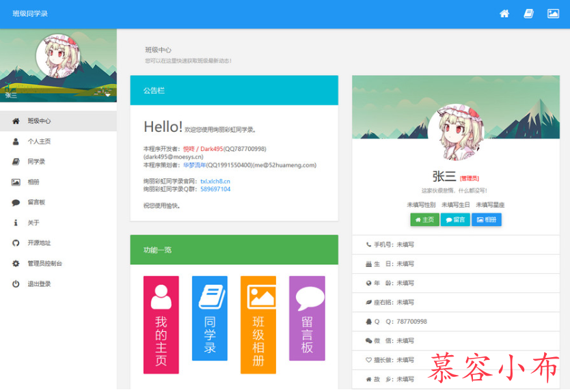Click the developer link 悦咚 / Dark495

(203, 149)
